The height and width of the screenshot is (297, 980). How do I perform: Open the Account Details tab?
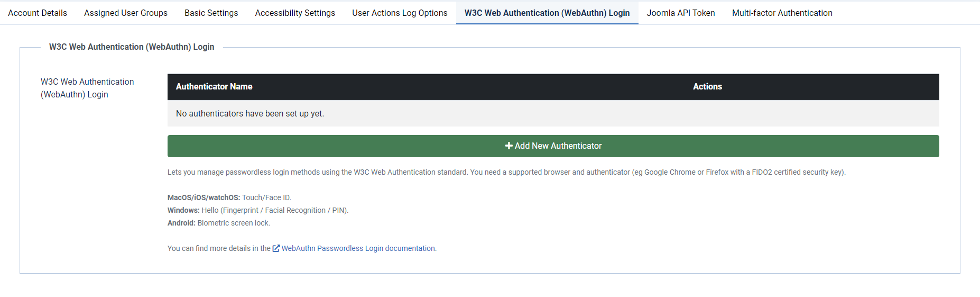pos(38,13)
